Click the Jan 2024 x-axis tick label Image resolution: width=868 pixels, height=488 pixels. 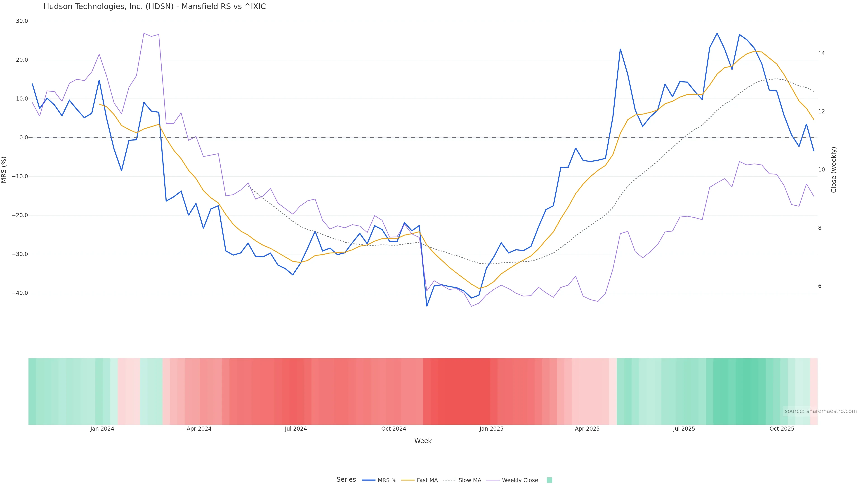[x=102, y=429]
